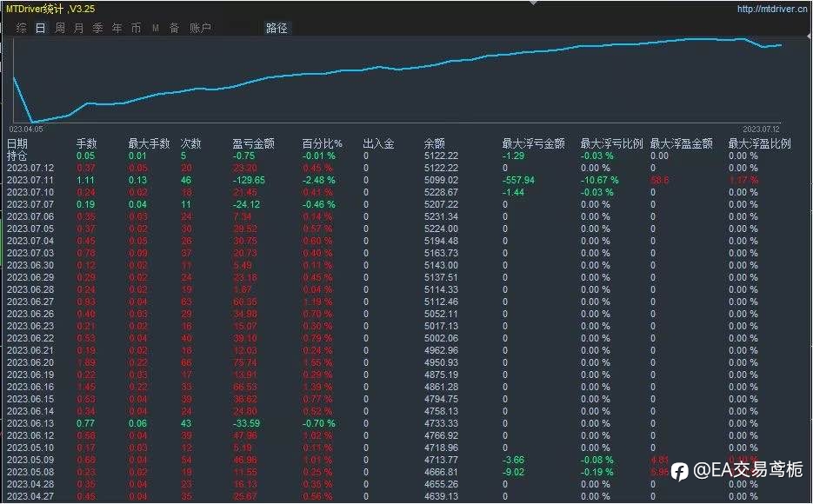Screen dimensions: 813x504
Task: Click the 百分比% column header
Action: (322, 143)
